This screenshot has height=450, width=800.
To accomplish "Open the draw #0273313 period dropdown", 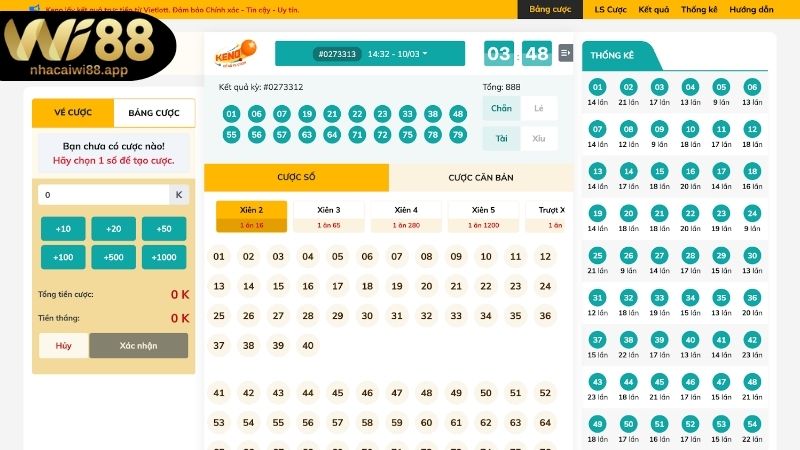I will [x=370, y=54].
